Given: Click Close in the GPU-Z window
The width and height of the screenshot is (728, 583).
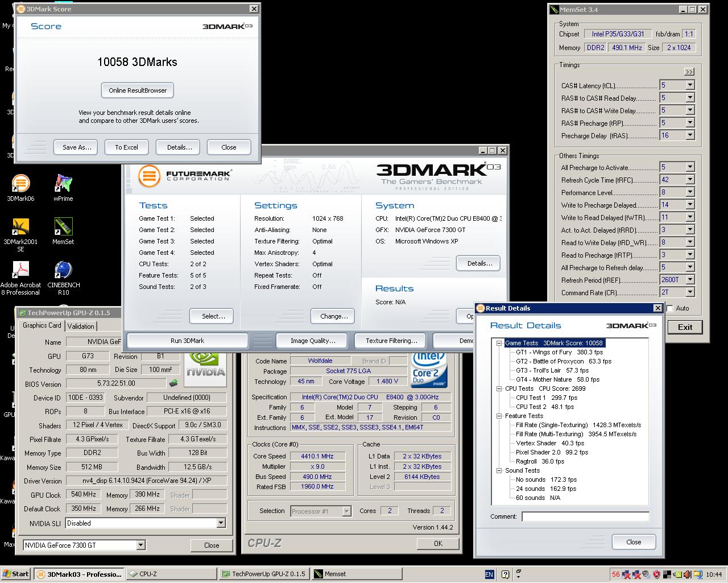Looking at the screenshot, I should (x=212, y=545).
